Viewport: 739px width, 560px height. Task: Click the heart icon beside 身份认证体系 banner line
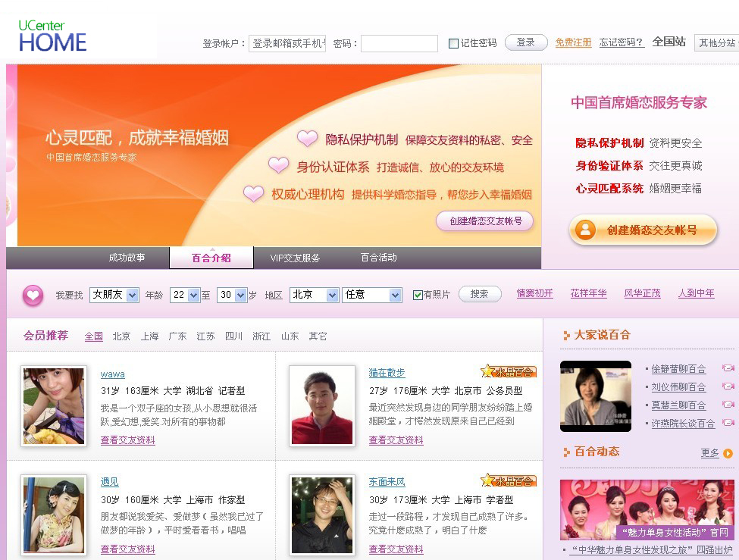[278, 165]
